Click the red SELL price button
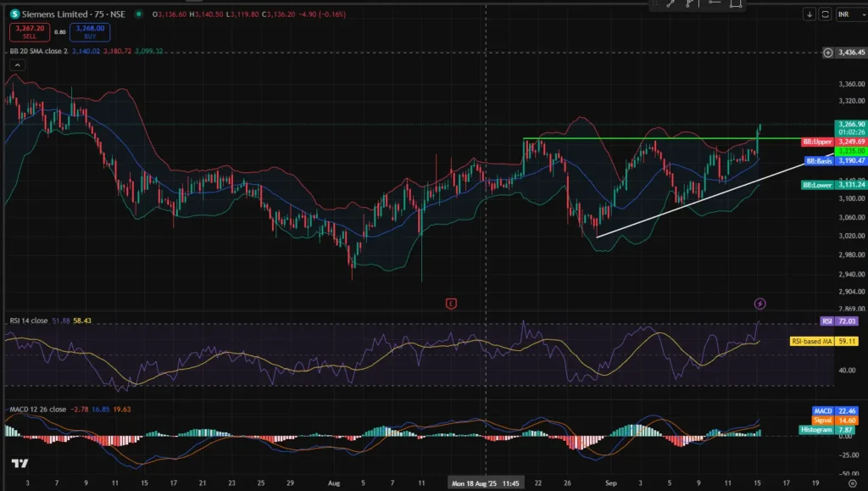 (27, 31)
